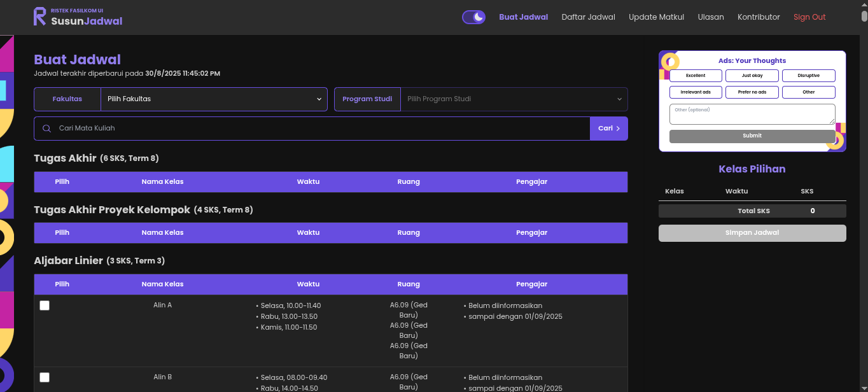Submit the ads feedback form

(x=752, y=136)
